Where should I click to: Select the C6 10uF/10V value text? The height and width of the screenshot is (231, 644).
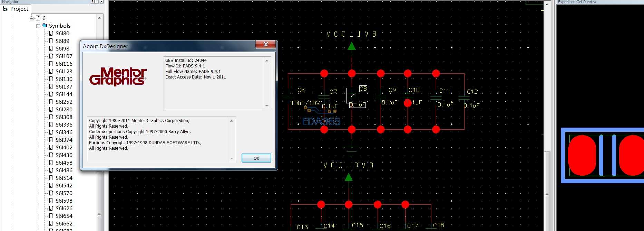tap(305, 103)
